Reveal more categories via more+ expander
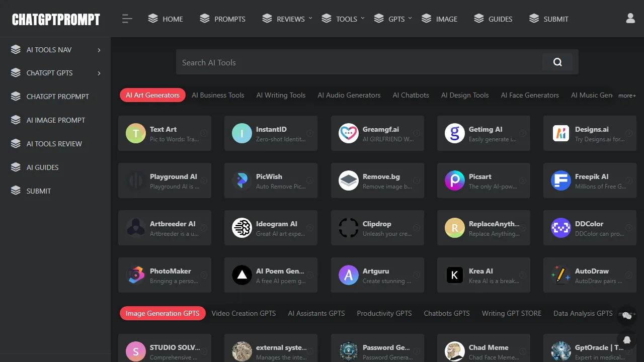 627,95
